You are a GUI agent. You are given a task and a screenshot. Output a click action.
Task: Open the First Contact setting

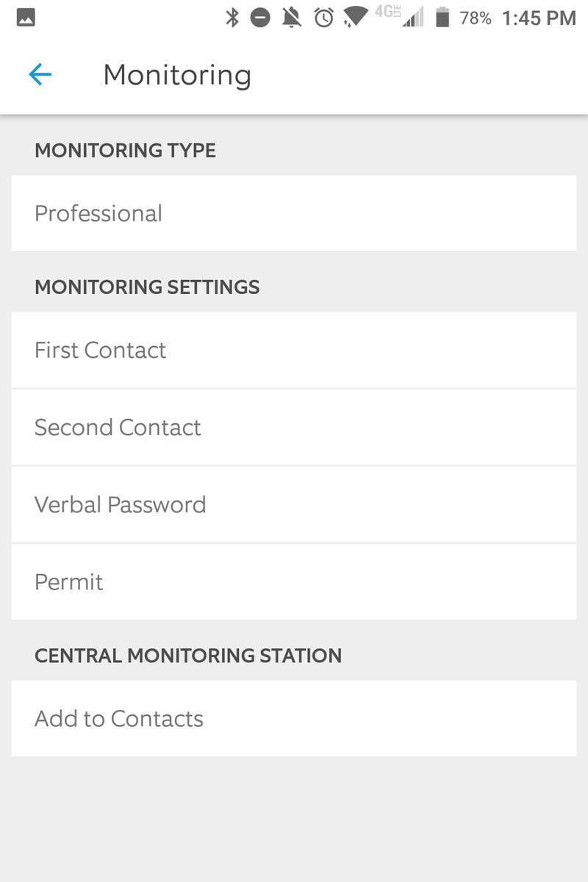point(294,350)
